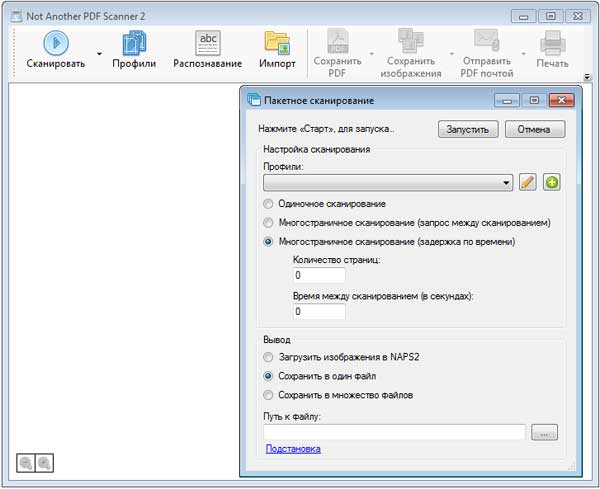The height and width of the screenshot is (489, 600).
Task: Open the Подстановка link
Action: tap(293, 449)
